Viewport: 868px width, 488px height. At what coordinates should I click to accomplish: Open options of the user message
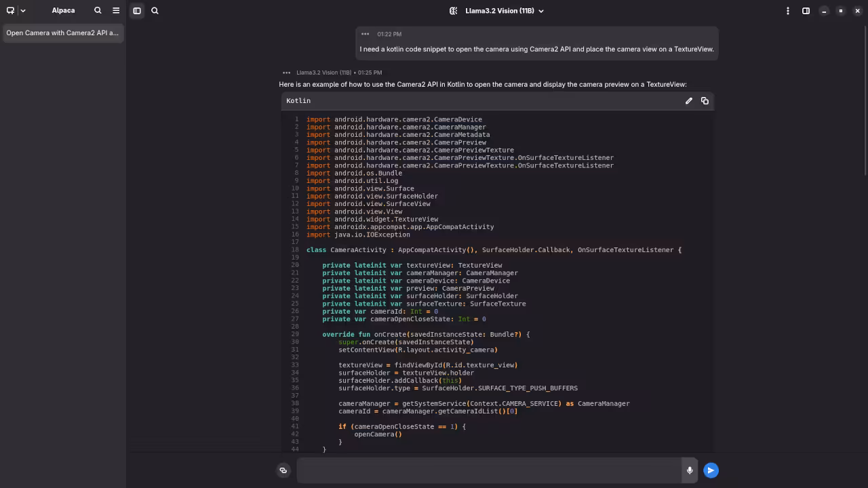tap(366, 34)
